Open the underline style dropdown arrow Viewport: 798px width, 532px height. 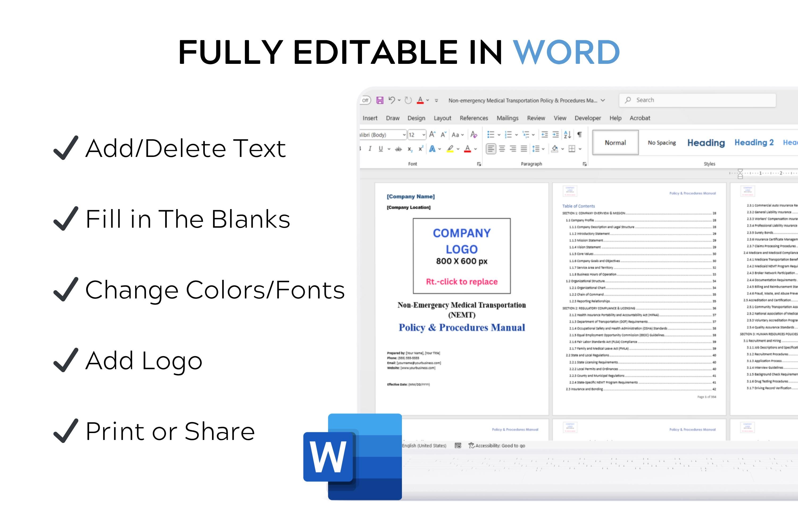click(389, 149)
